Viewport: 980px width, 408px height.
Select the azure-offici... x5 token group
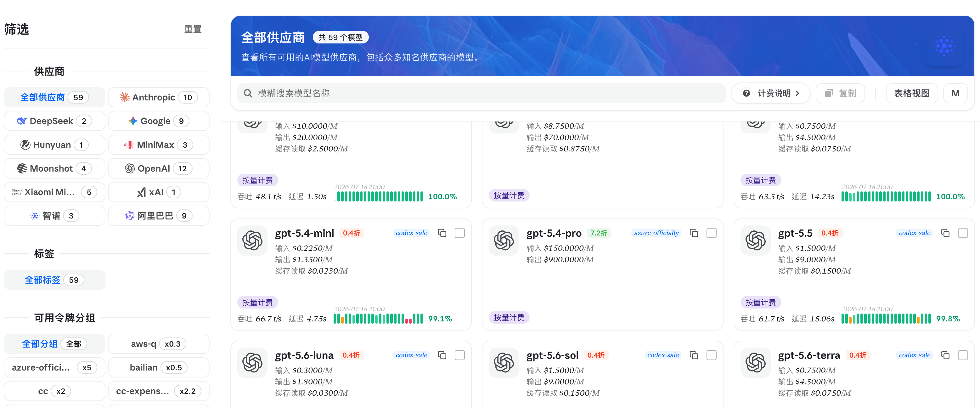(54, 368)
